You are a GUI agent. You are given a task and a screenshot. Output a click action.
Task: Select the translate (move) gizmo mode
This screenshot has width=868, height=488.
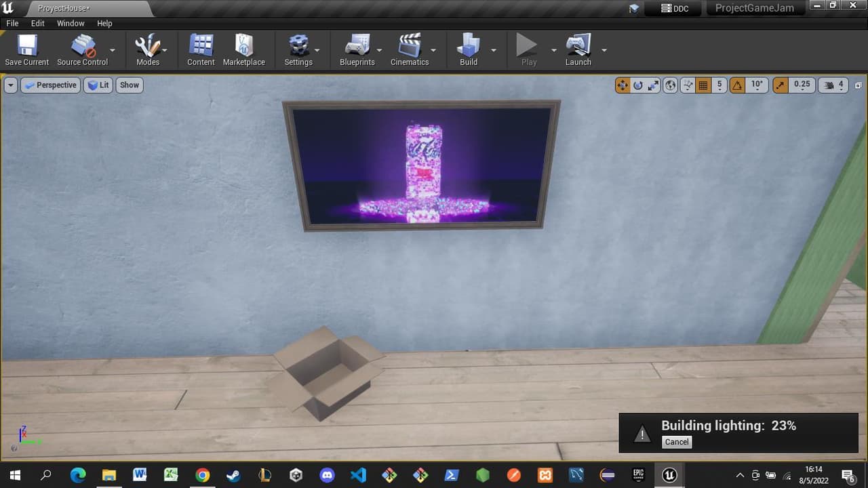(623, 85)
